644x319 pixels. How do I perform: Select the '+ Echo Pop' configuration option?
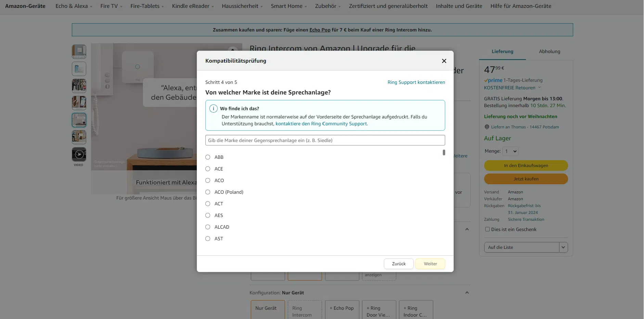(x=342, y=310)
